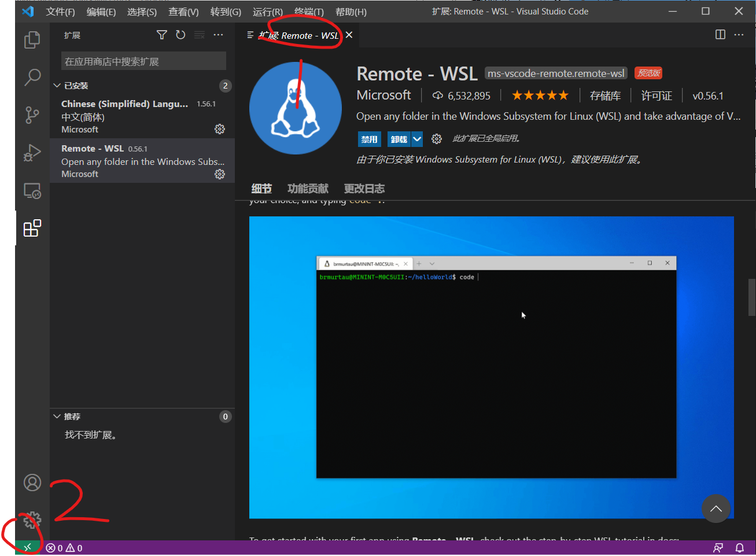Open gear for Remote - WSL list item

[x=220, y=174]
